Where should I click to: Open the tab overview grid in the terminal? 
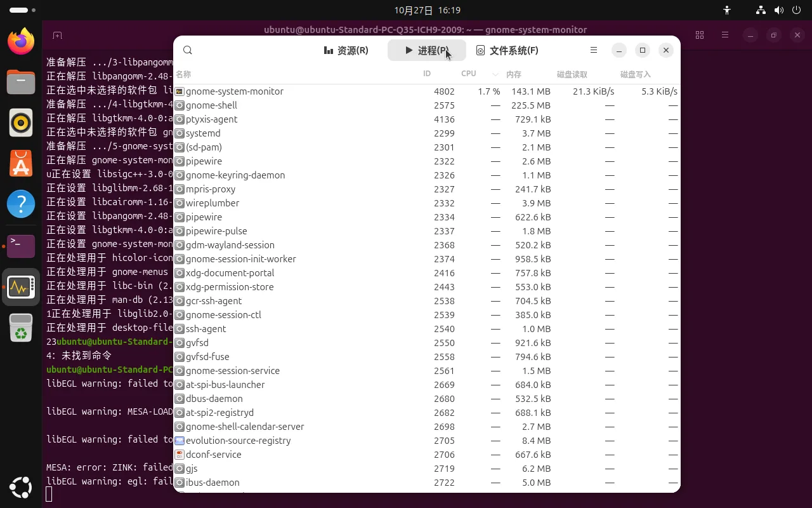[700, 36]
